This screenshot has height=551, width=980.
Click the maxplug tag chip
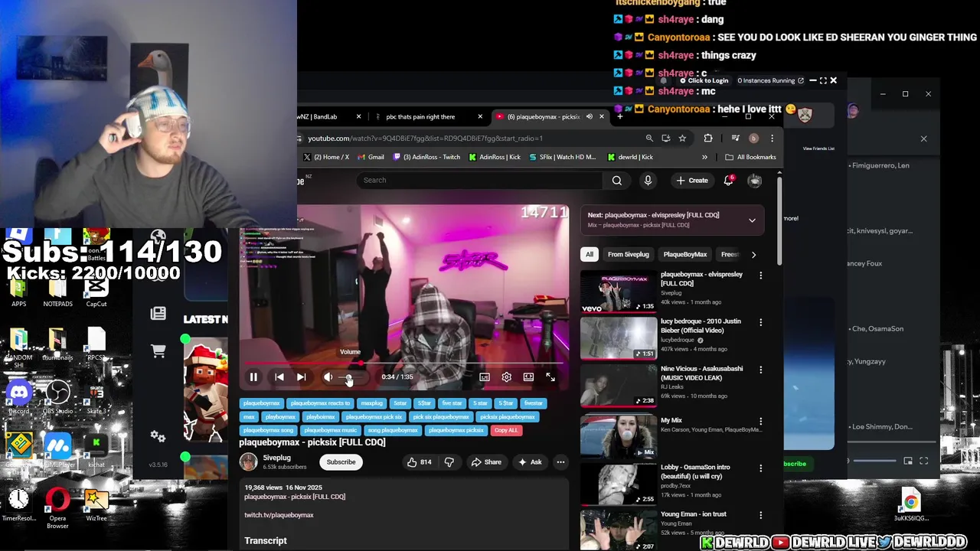click(371, 403)
